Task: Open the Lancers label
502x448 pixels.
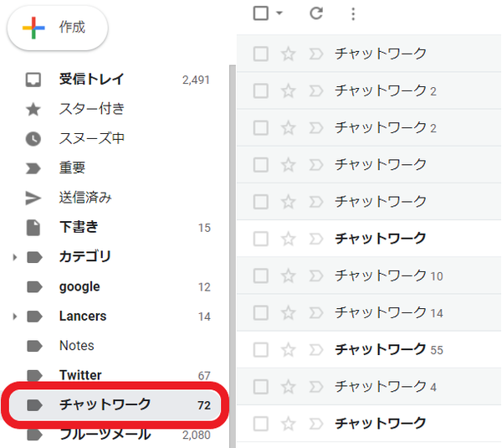Action: coord(83,316)
